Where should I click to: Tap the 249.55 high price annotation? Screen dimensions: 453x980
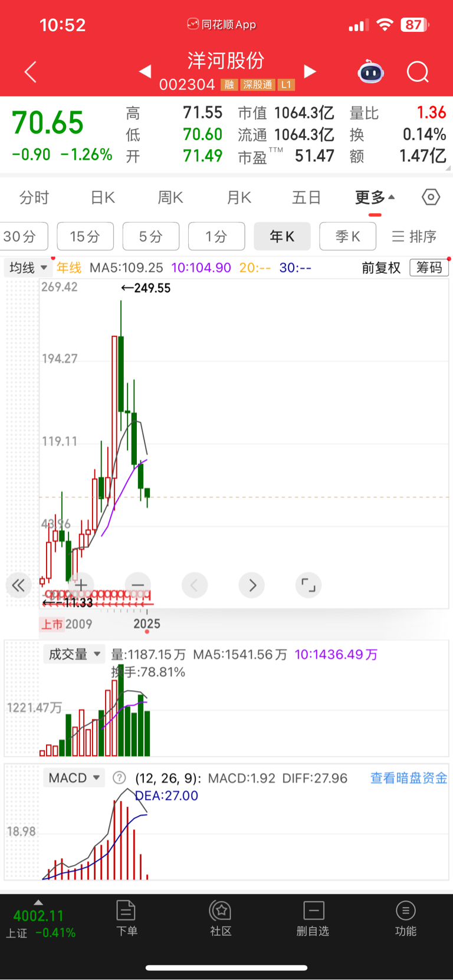pyautogui.click(x=146, y=288)
